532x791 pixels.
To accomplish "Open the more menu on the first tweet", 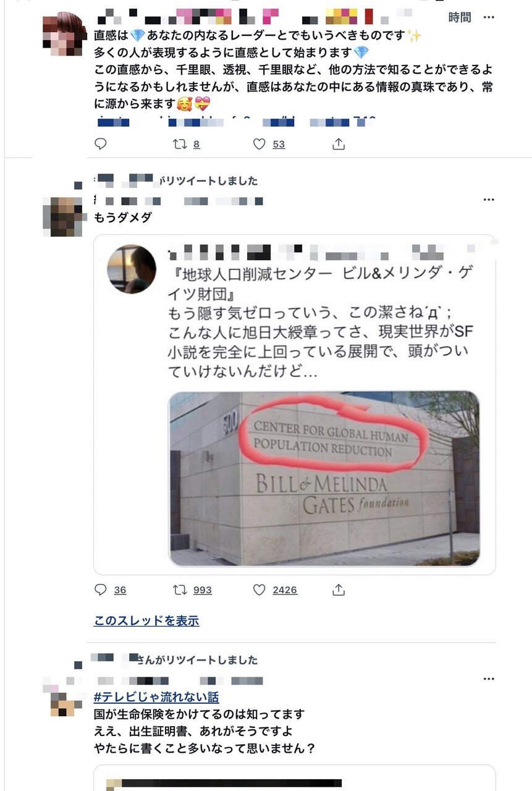I will (x=489, y=17).
